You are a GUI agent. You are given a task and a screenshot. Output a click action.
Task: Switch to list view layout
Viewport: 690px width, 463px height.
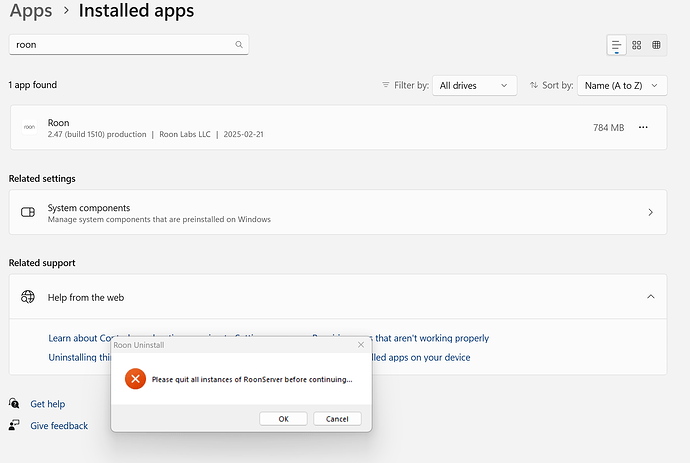coord(617,45)
